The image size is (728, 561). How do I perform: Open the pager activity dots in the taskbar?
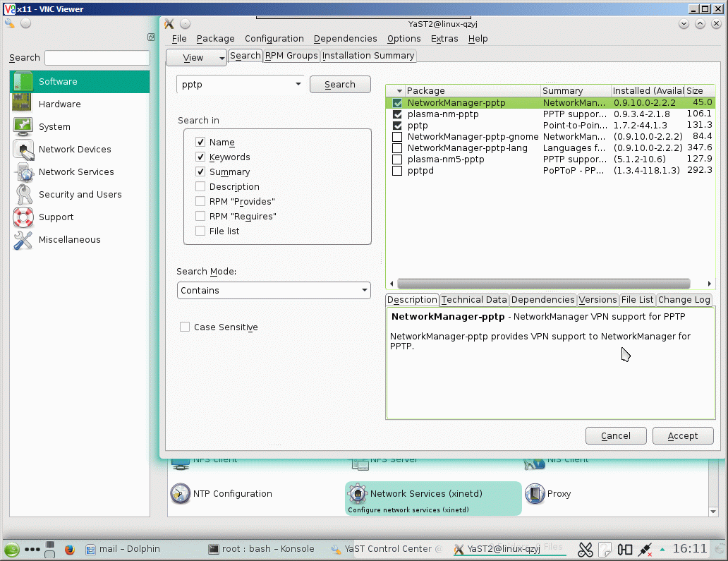pos(32,550)
